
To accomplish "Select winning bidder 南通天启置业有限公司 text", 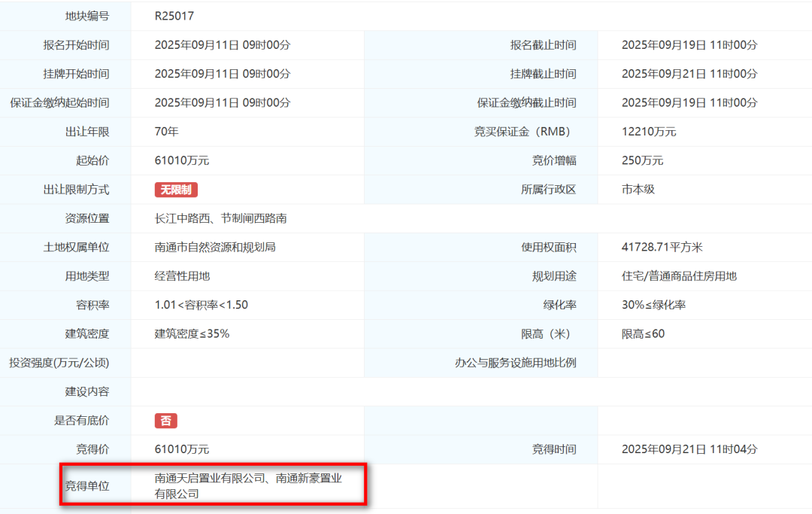I will [210, 478].
